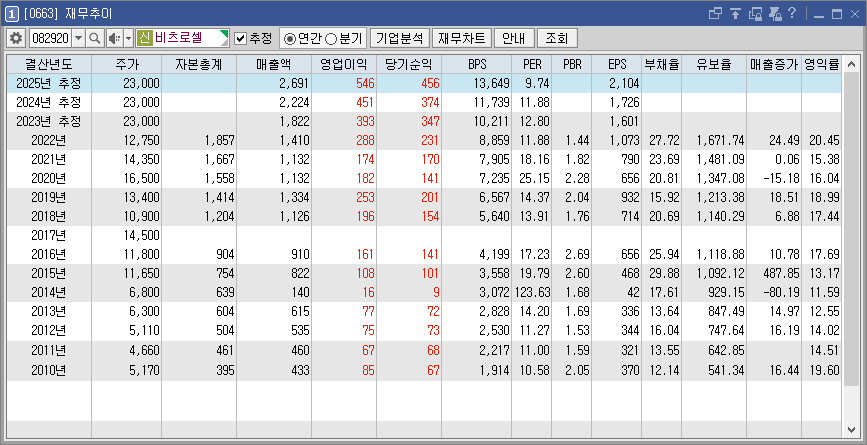The image size is (867, 445).
Task: Click the 영익률 column header
Action: point(822,64)
